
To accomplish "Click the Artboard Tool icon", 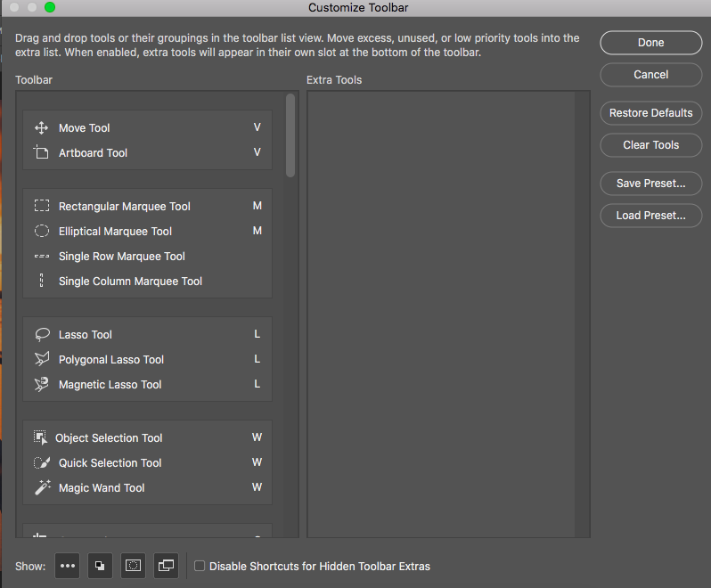I will pos(41,152).
